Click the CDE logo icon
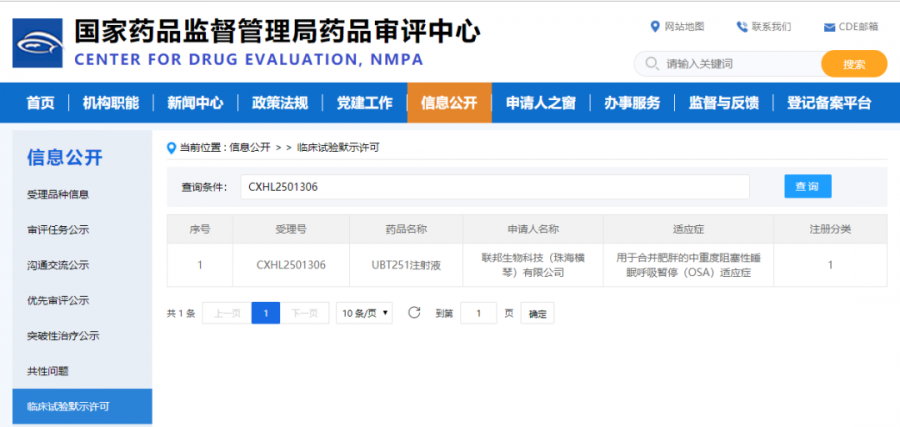900x427 pixels. click(x=39, y=44)
